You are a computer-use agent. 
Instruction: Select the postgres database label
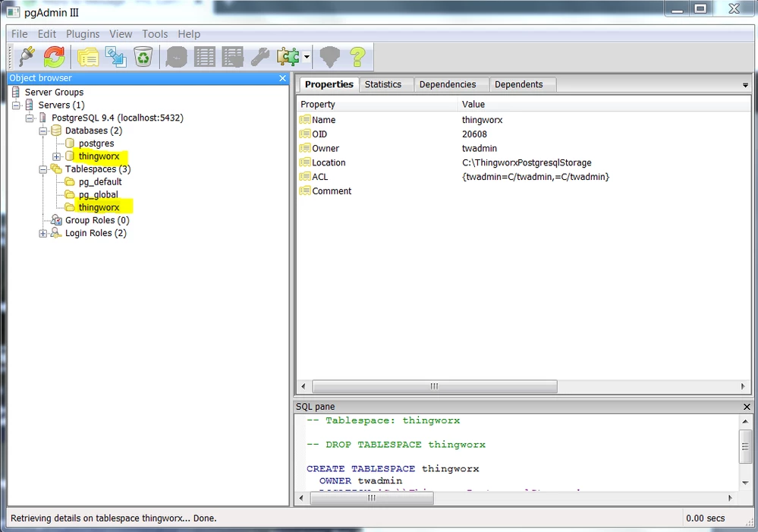point(96,143)
